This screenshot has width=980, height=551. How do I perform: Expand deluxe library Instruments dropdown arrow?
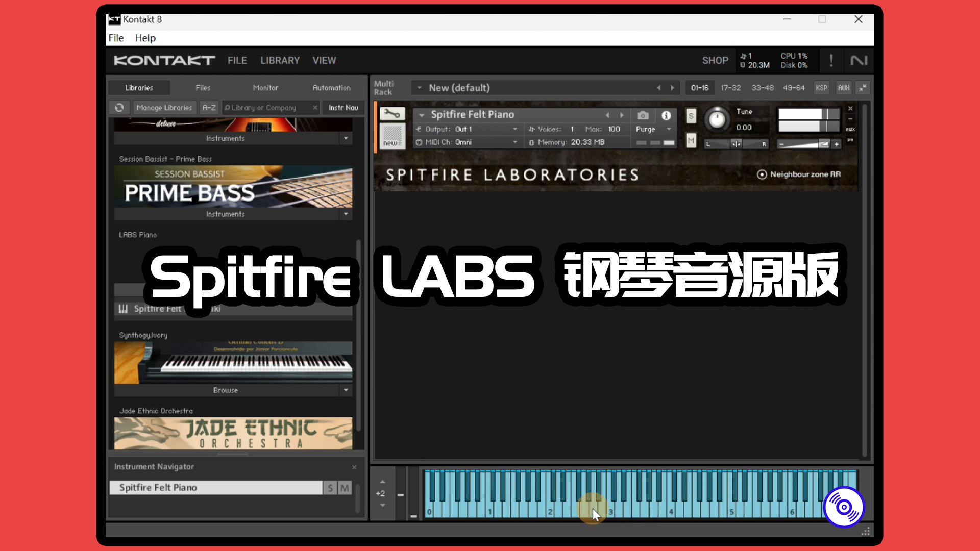[x=346, y=138]
